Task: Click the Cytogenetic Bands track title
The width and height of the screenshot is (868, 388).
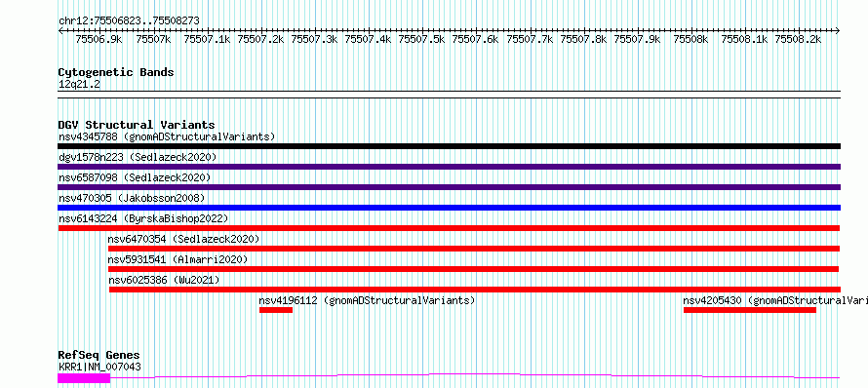Action: coord(116,72)
